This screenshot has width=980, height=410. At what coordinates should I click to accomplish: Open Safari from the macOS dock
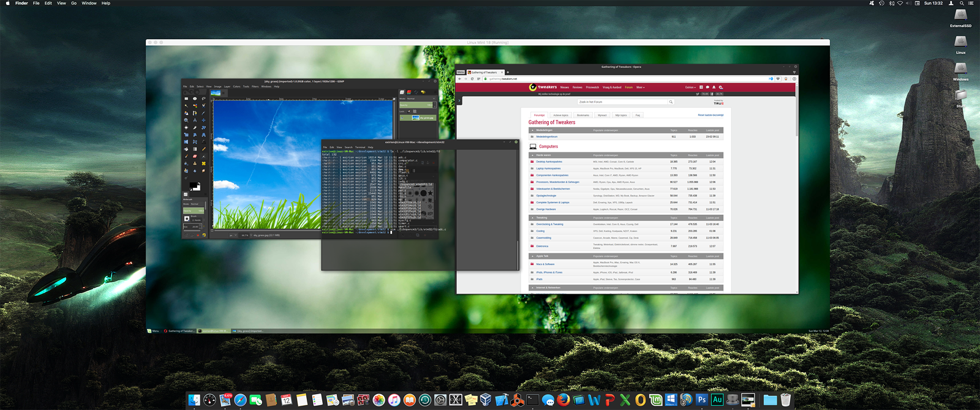pos(241,400)
